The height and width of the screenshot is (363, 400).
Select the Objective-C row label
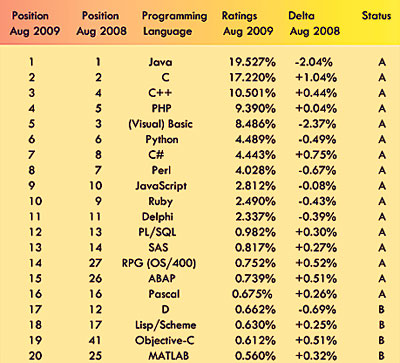(165, 340)
